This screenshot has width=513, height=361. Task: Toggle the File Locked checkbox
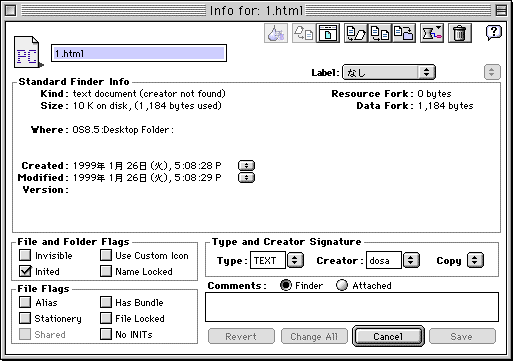pyautogui.click(x=106, y=318)
